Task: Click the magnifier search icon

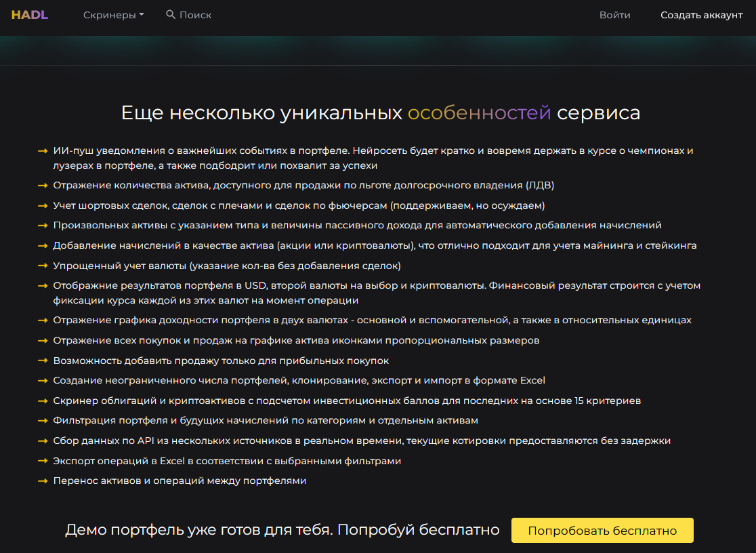Action: pos(171,15)
